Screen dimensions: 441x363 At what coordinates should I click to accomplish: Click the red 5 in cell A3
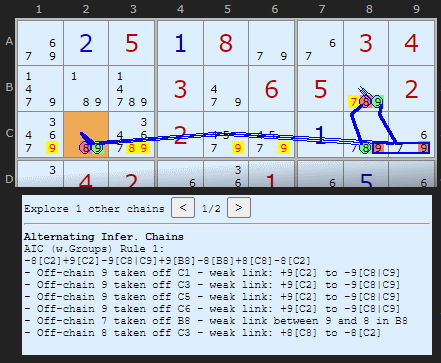(132, 43)
